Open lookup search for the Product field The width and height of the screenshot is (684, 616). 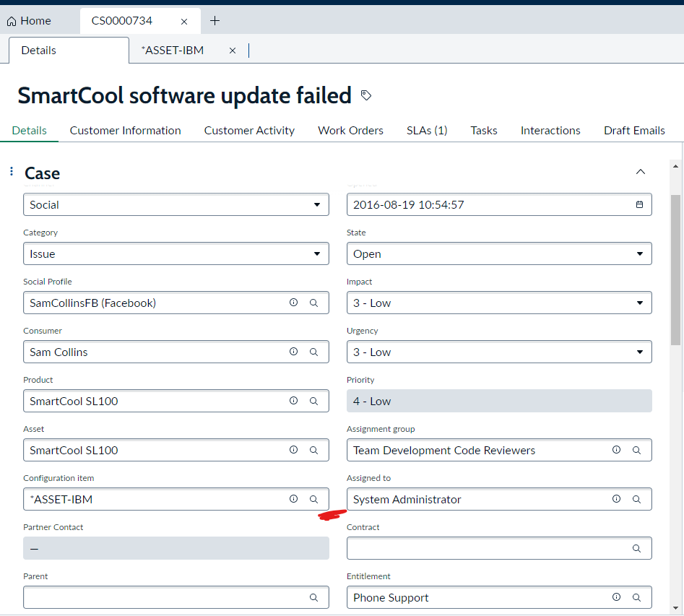[x=313, y=401]
